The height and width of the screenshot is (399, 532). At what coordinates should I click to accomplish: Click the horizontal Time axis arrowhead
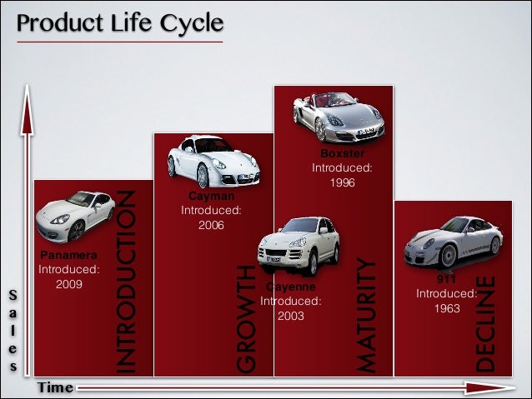tap(490, 388)
